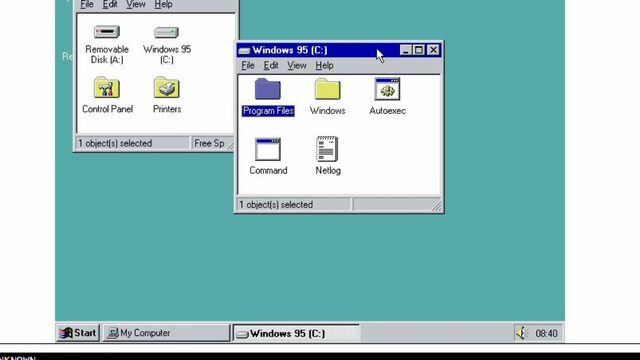Close the Windows 95 (C:) window

pos(433,50)
